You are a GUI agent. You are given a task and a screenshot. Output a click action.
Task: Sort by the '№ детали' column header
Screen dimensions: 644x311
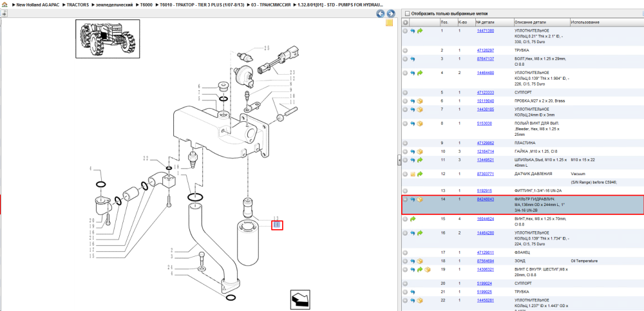[494, 22]
